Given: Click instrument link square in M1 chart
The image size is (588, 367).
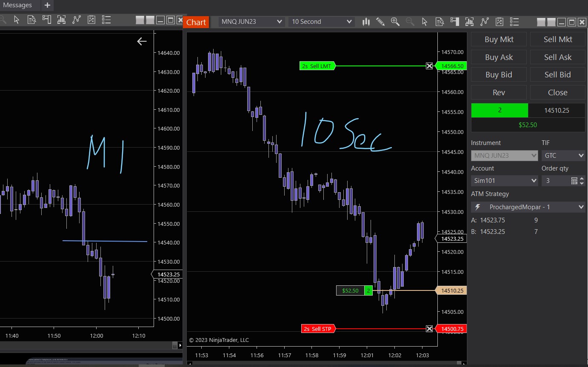Looking at the screenshot, I should point(140,20).
